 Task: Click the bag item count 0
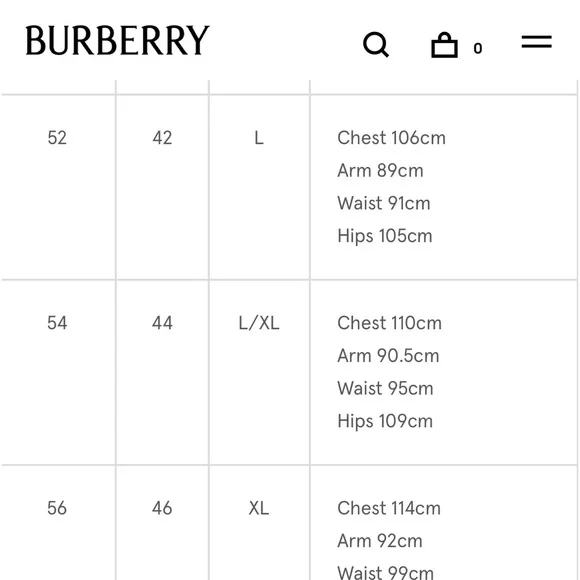(478, 48)
